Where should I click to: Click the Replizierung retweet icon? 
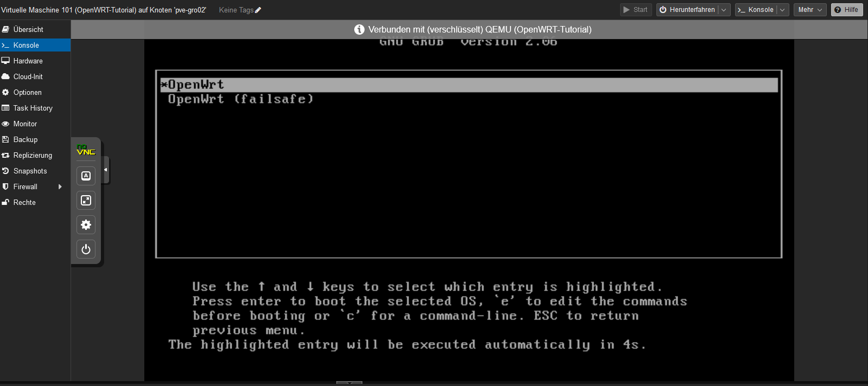pos(5,155)
